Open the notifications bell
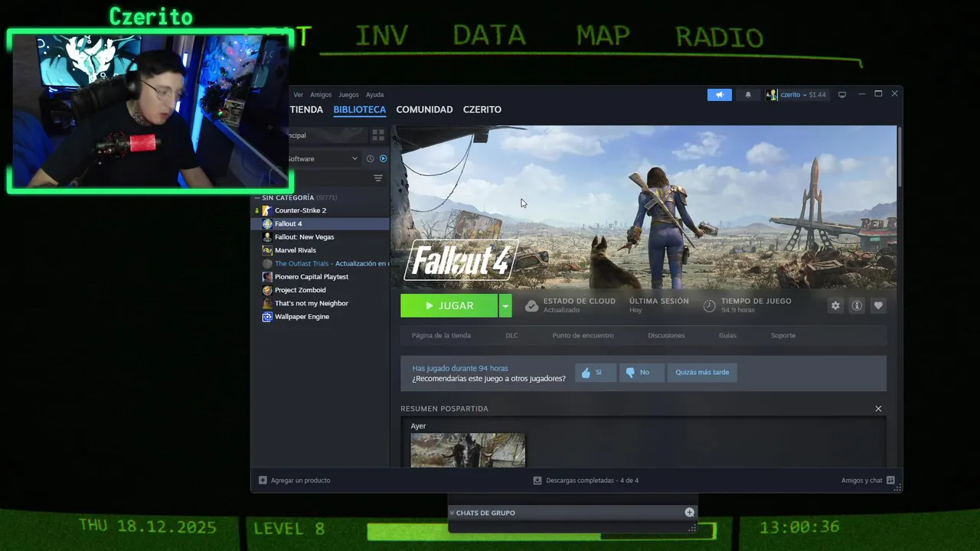The width and height of the screenshot is (980, 551). (748, 95)
